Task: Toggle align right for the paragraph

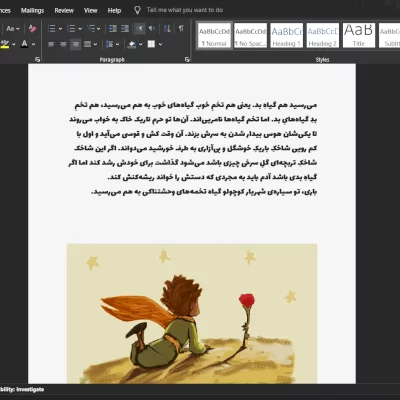Action: (76, 44)
